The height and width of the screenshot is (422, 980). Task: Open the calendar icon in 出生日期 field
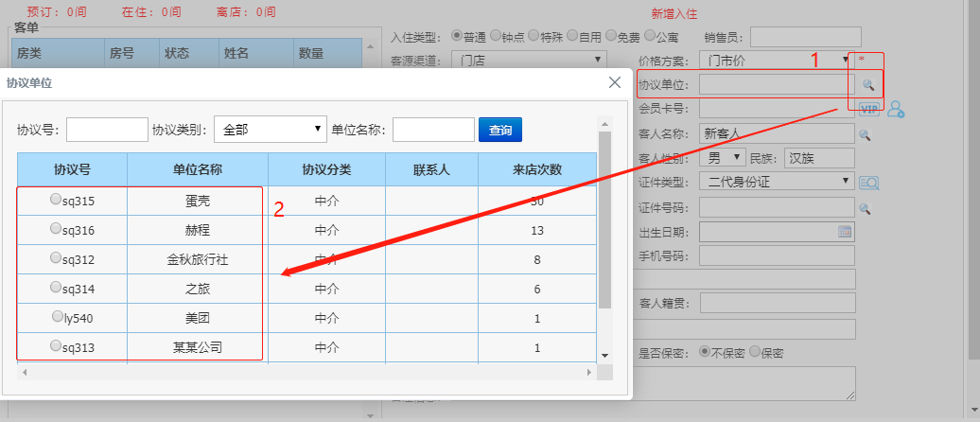point(845,231)
